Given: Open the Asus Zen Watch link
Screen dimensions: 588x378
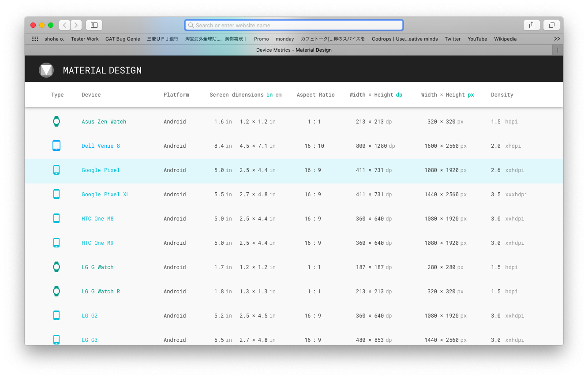Looking at the screenshot, I should click(104, 122).
